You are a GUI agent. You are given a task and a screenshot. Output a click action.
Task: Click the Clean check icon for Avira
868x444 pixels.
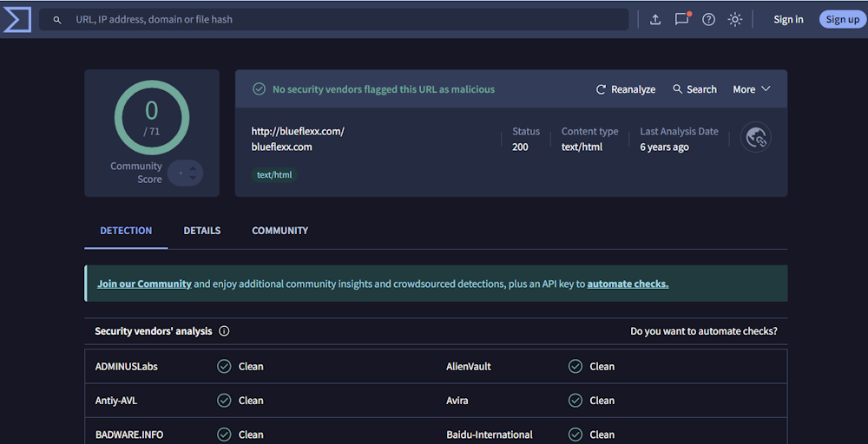pyautogui.click(x=575, y=401)
